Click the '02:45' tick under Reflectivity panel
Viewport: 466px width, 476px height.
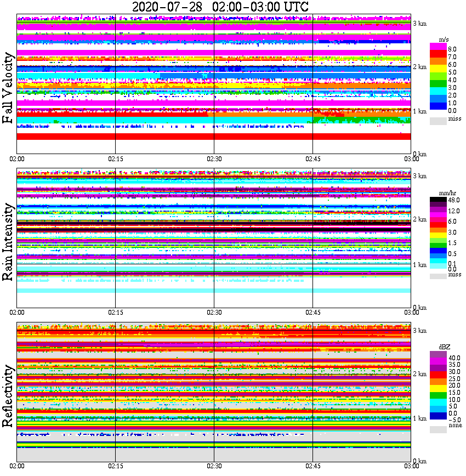point(312,466)
